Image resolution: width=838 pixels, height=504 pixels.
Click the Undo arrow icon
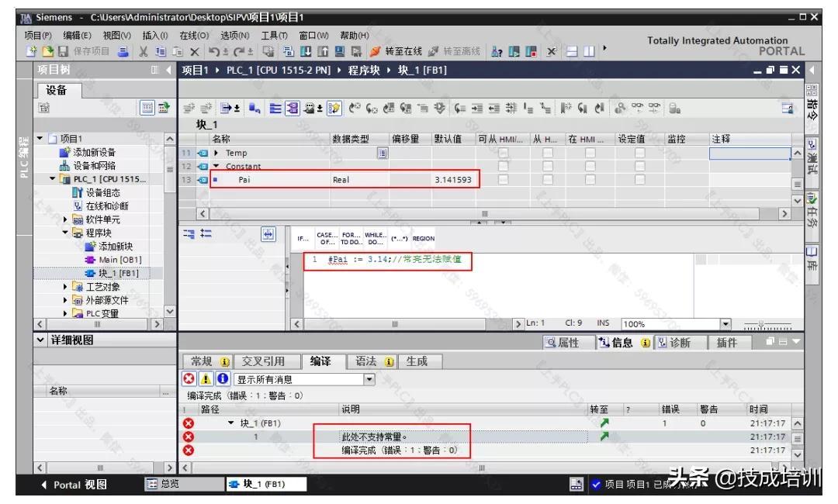click(x=214, y=51)
